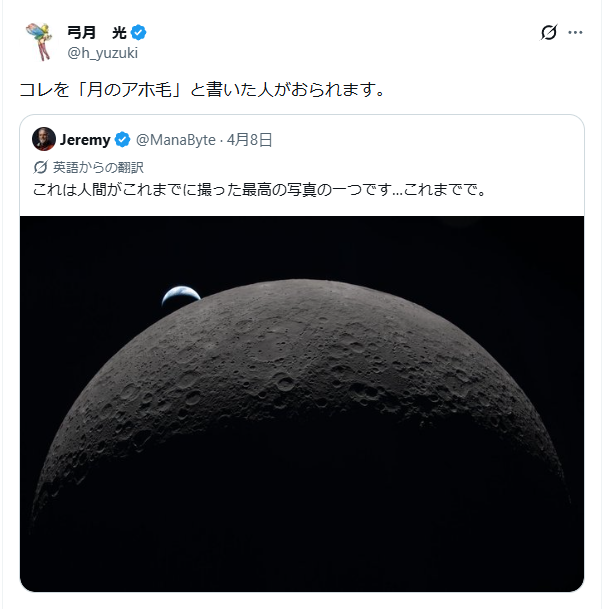The image size is (602, 609).
Task: Click the dark lower area of moon photo
Action: point(302,524)
